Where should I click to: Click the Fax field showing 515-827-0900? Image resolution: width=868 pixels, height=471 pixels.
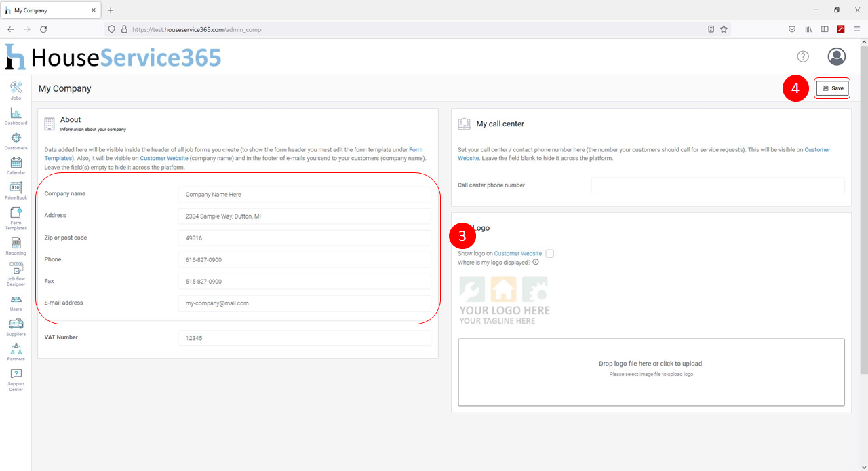pyautogui.click(x=304, y=282)
